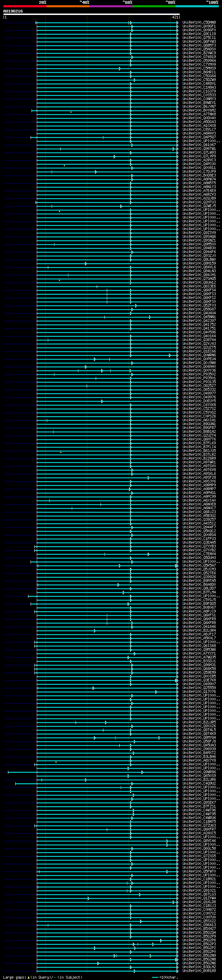222x980 pixels.
Task: Select hit UniRef100_Q6BMT3
Action: click(x=199, y=45)
